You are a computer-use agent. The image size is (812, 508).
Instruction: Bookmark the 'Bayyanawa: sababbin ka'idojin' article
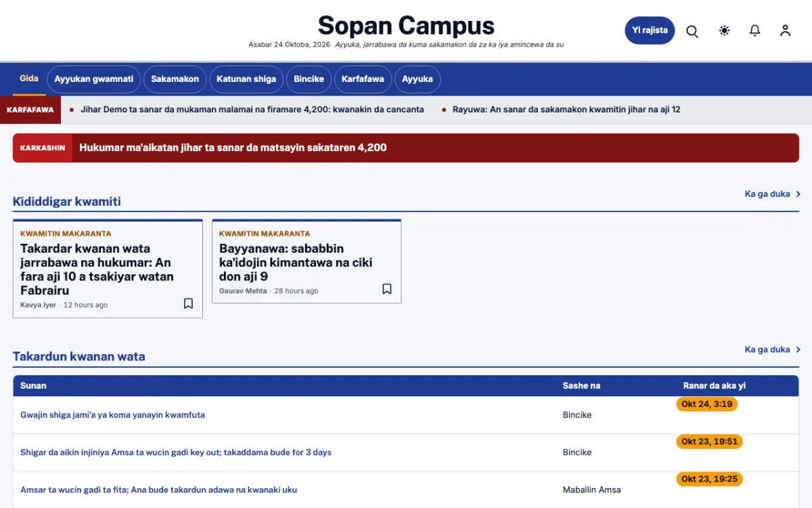tap(387, 289)
